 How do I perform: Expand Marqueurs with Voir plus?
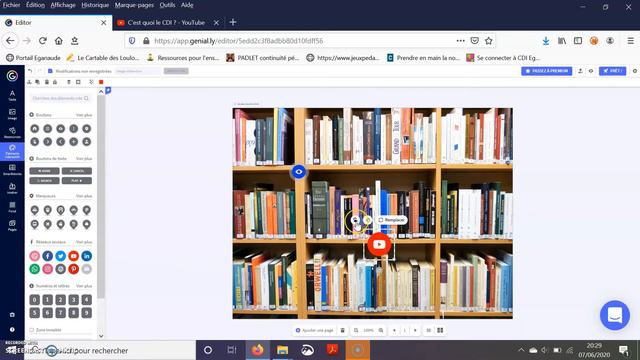point(84,196)
